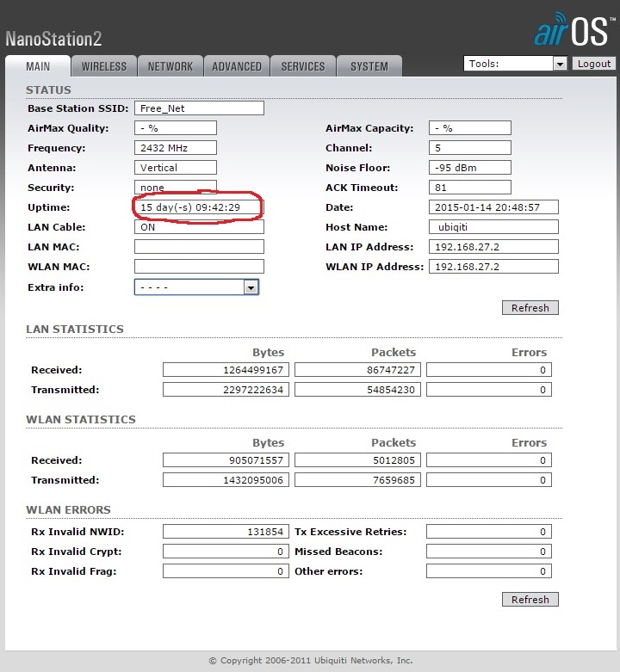Image resolution: width=620 pixels, height=672 pixels.
Task: Click the Missed Beacons value field
Action: pyautogui.click(x=489, y=552)
